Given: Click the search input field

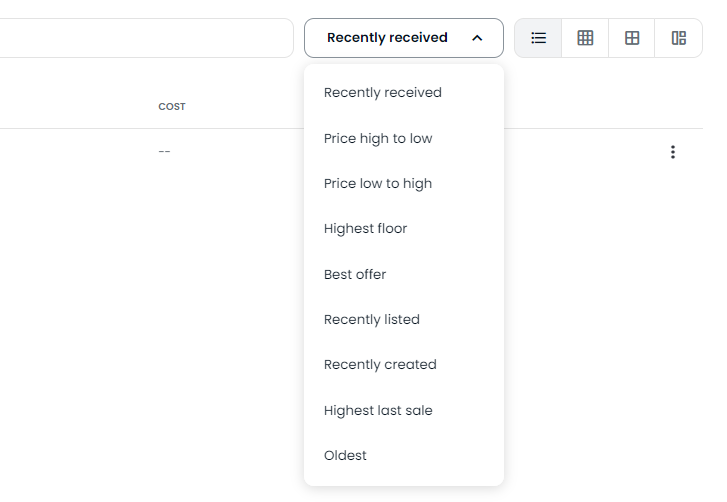Looking at the screenshot, I should (140, 38).
